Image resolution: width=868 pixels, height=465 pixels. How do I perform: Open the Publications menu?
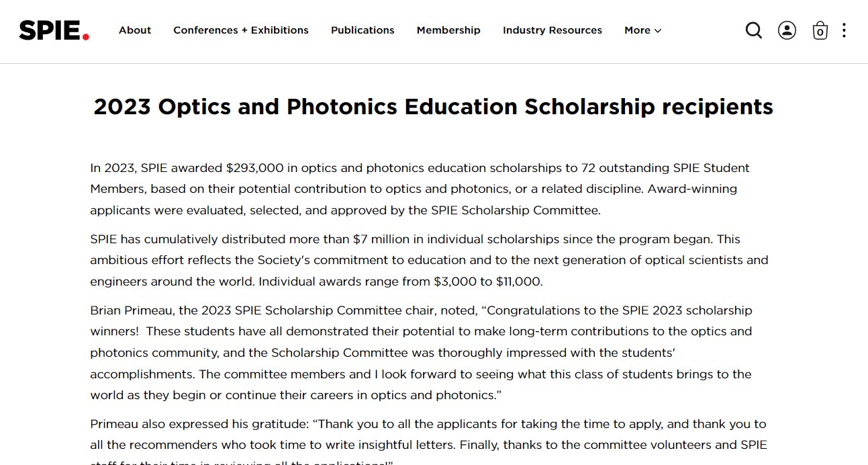click(x=363, y=30)
